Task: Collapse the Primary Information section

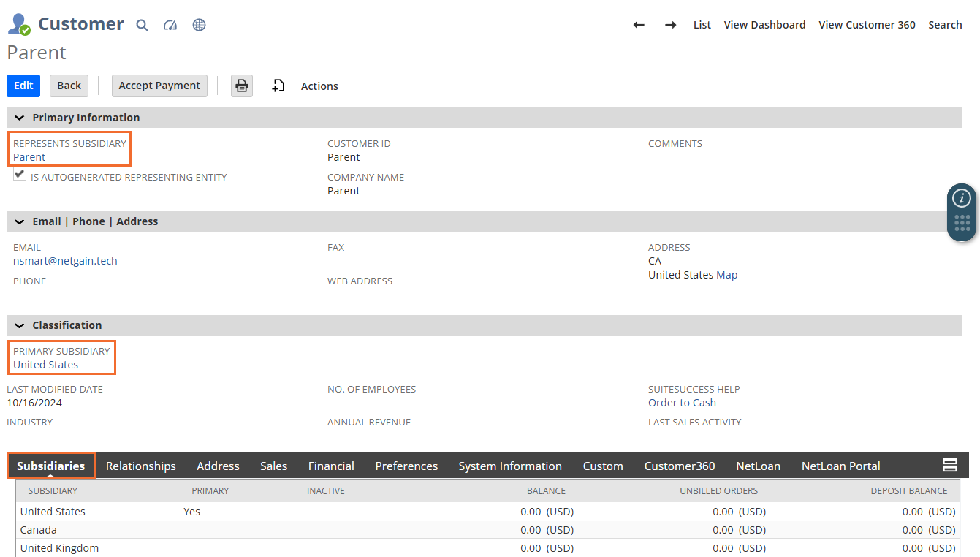Action: point(19,118)
